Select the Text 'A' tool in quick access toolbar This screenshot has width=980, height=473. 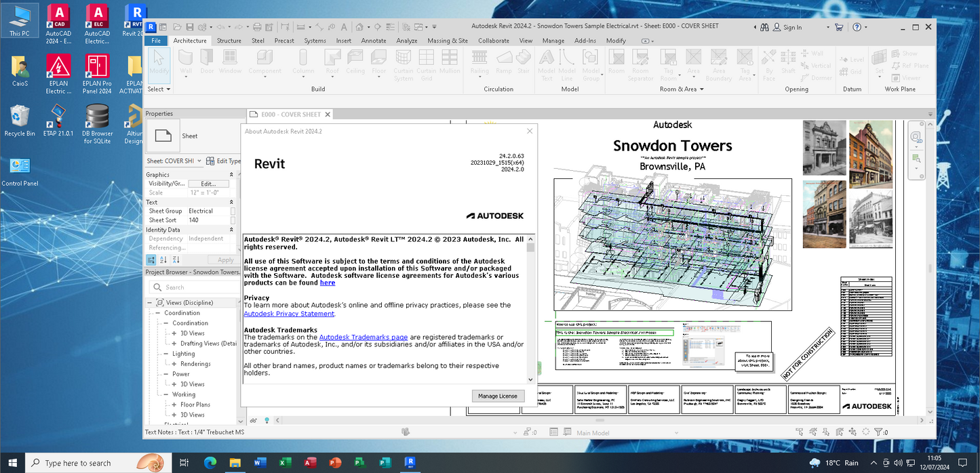click(x=344, y=27)
